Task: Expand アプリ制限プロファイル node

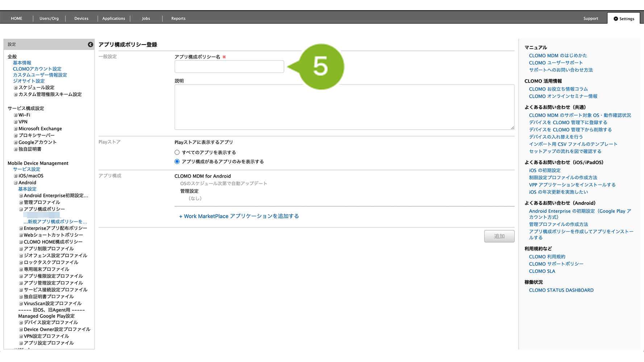Action: click(21, 249)
